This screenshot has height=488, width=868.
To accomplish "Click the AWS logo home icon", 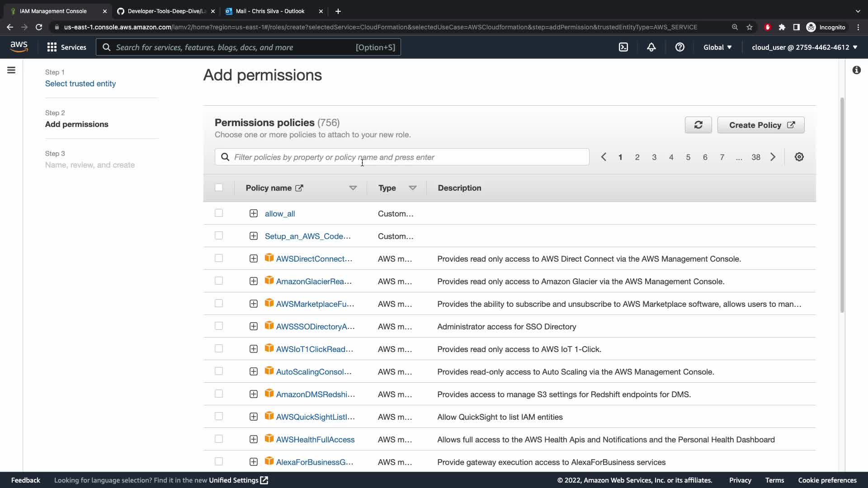I will pyautogui.click(x=19, y=47).
